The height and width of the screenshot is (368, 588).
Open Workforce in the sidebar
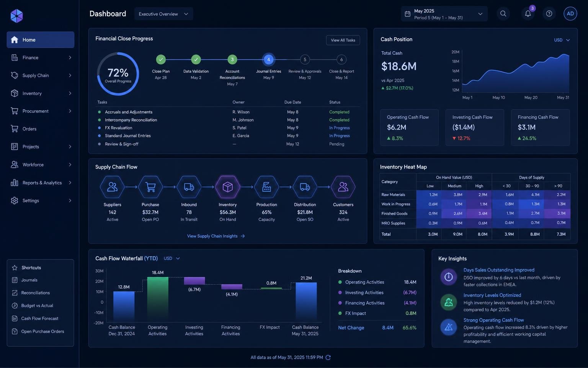[x=41, y=164]
